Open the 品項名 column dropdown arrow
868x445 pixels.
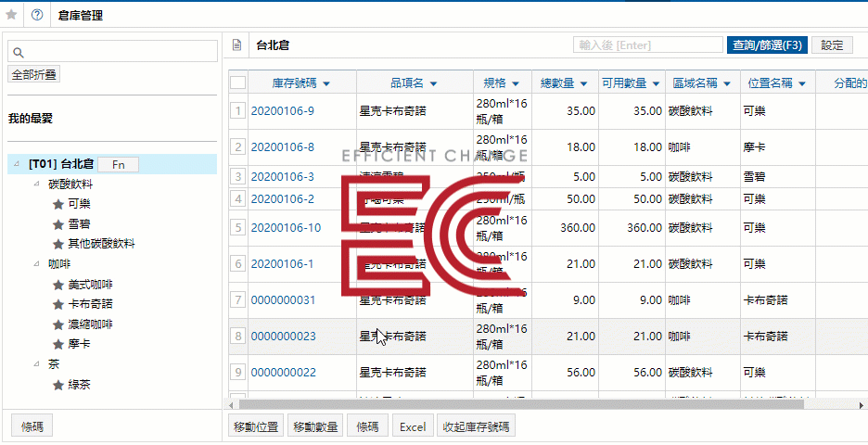coord(433,83)
